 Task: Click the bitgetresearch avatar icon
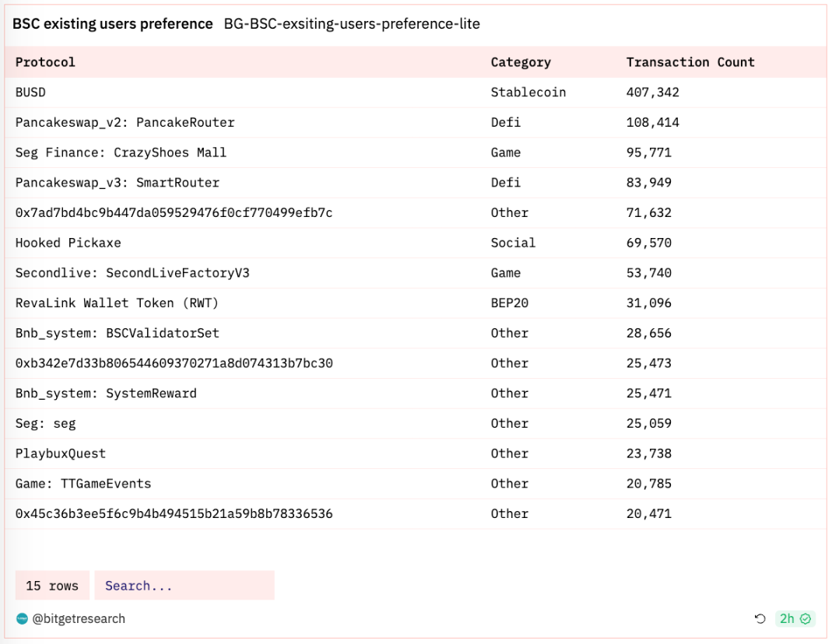(22, 619)
